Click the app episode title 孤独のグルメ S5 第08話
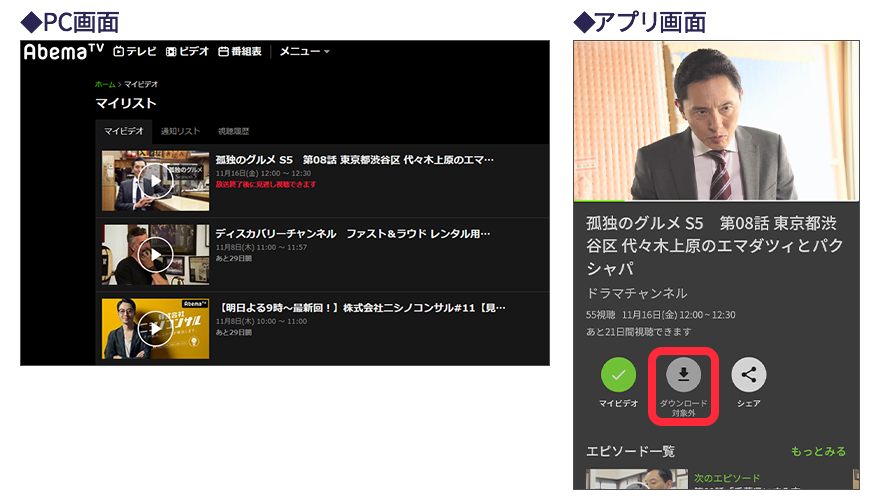This screenshot has height=500, width=880. [714, 246]
